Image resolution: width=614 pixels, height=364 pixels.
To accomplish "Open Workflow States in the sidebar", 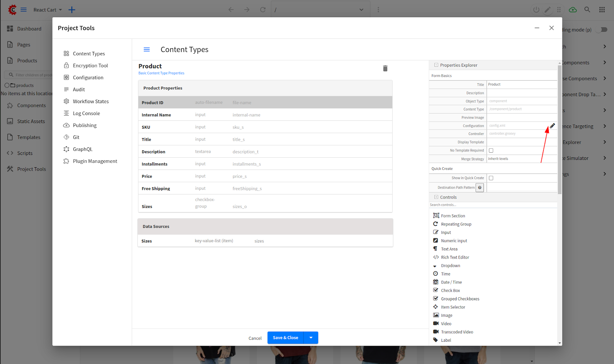I will tap(91, 102).
